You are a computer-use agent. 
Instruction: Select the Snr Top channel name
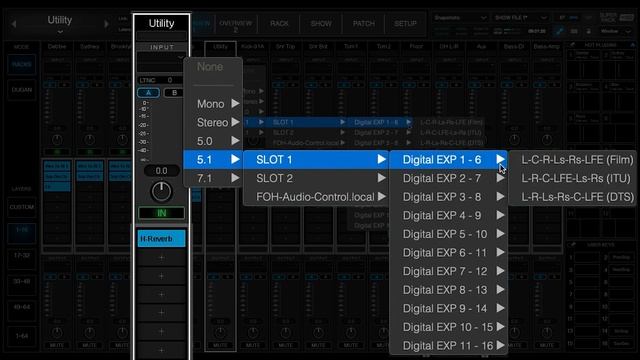285,47
